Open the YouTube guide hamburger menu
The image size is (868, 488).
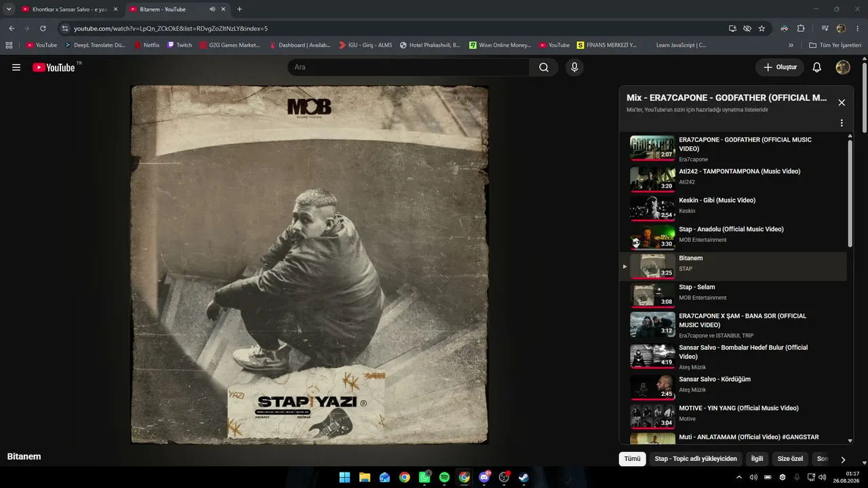[x=16, y=67]
